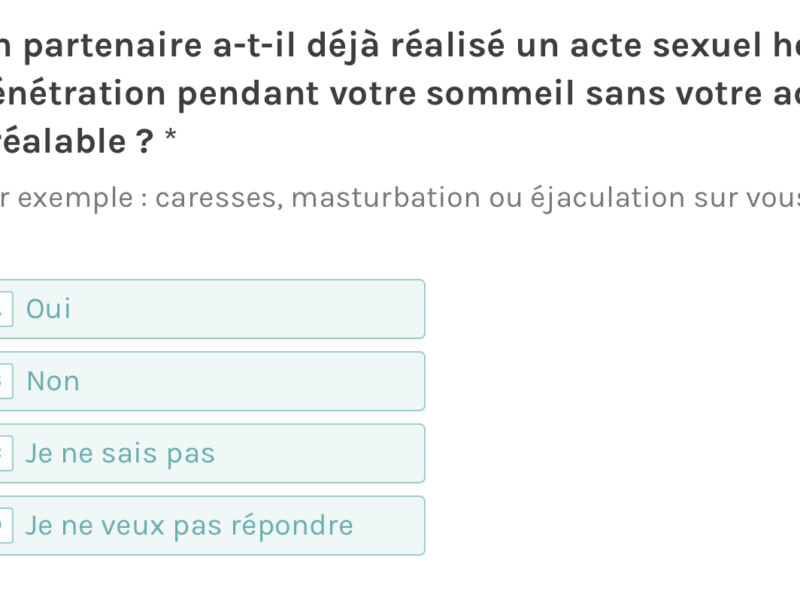The image size is (800, 600).
Task: Click the "Je ne sais pas" text label
Action: click(x=120, y=453)
